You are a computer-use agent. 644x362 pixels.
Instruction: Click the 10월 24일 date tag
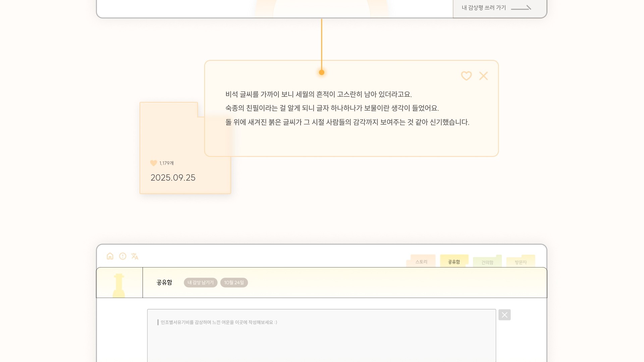tap(234, 283)
